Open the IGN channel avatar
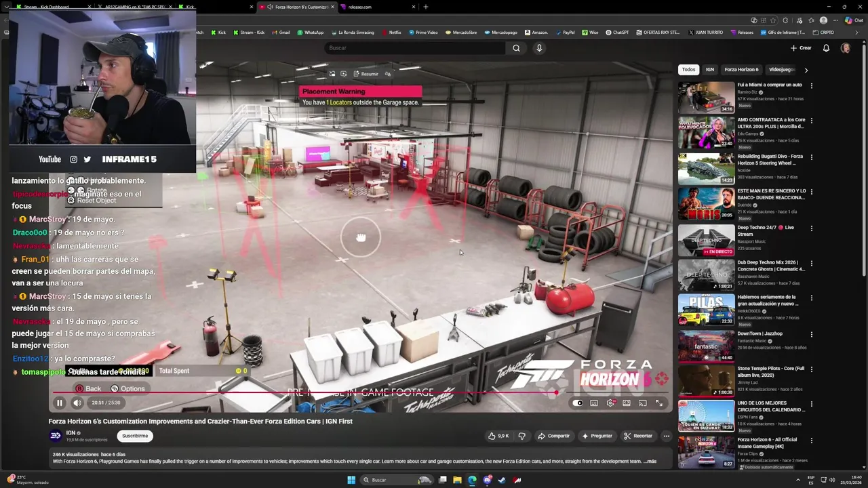The width and height of the screenshot is (868, 488). 56,436
